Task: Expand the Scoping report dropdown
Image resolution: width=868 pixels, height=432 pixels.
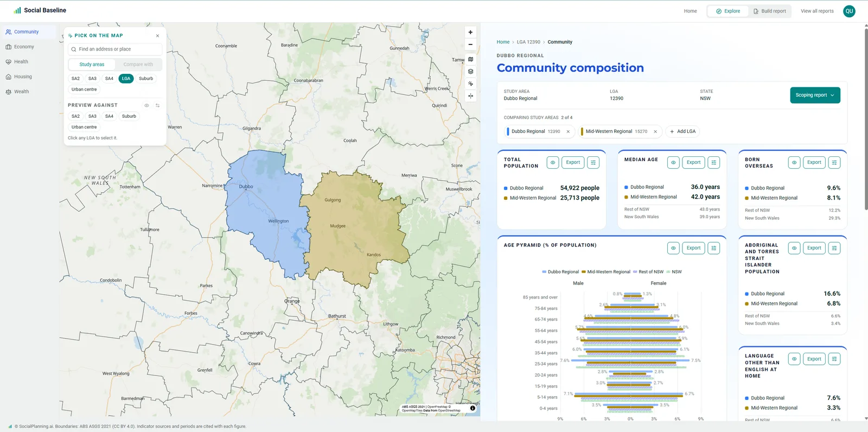Action: pyautogui.click(x=815, y=95)
